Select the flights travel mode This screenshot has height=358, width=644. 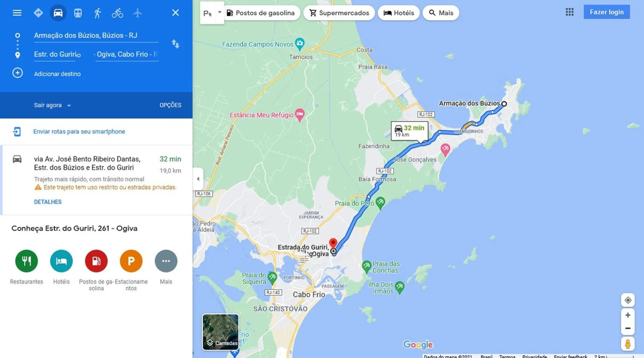point(137,13)
